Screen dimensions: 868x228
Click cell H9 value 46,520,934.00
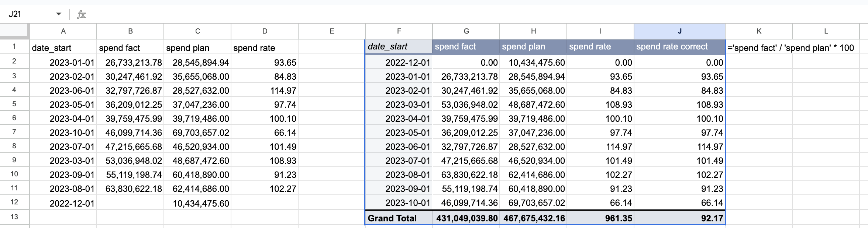point(533,160)
